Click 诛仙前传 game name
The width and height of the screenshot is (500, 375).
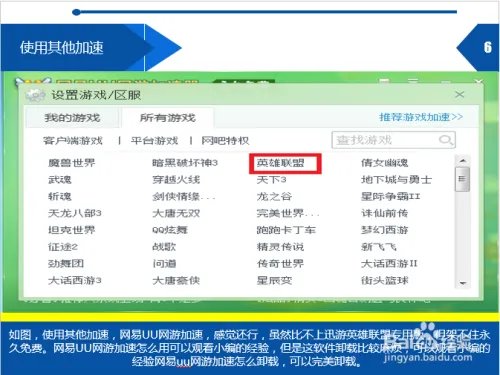coord(385,213)
